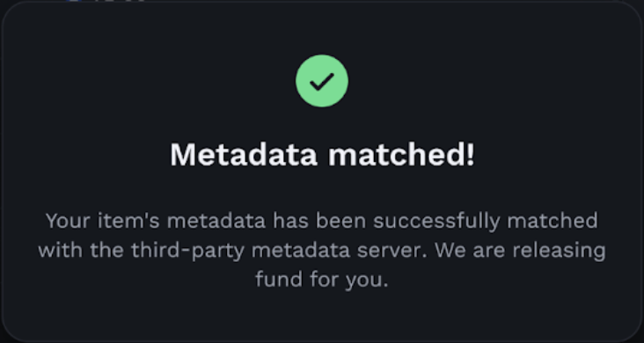The height and width of the screenshot is (343, 644).
Task: Click the word "matched!" in the heading
Action: (x=401, y=155)
